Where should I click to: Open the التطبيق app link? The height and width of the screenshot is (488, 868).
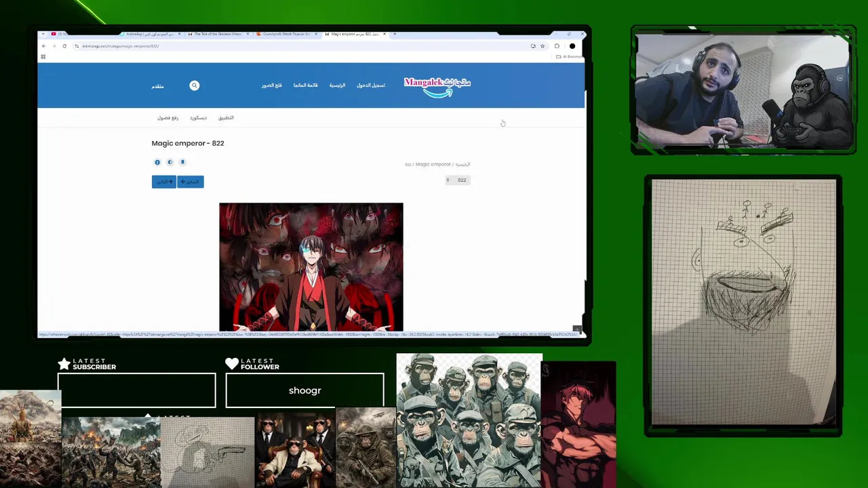pyautogui.click(x=226, y=118)
